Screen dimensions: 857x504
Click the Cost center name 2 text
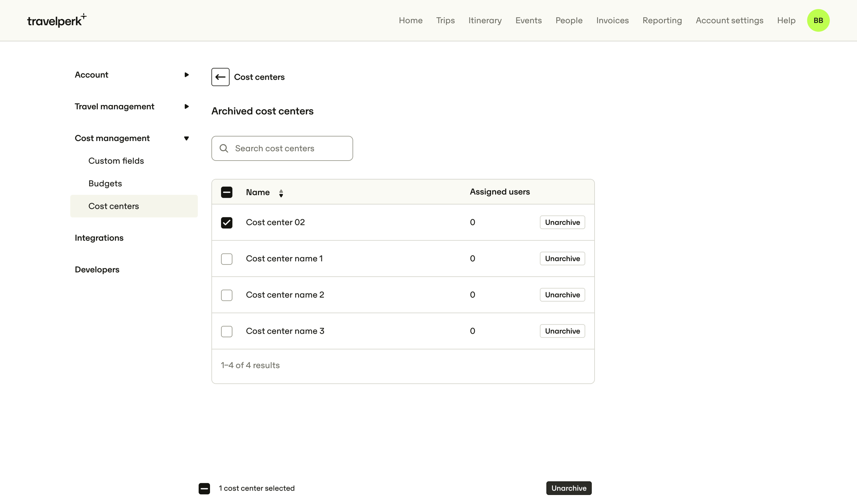(285, 295)
